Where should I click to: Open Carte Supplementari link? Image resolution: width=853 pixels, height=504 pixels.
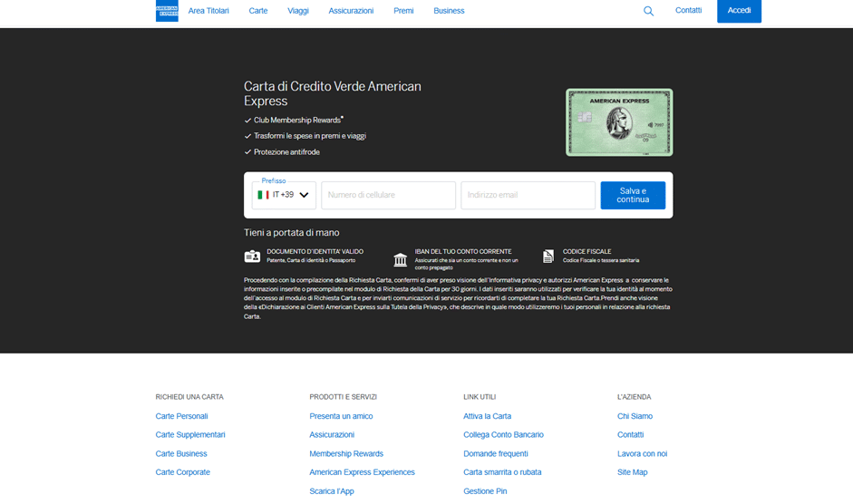pos(190,435)
